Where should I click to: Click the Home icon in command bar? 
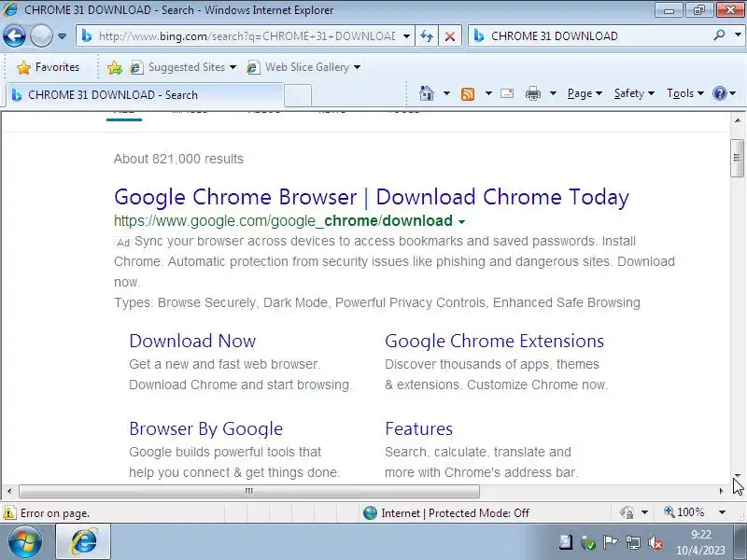coord(427,93)
